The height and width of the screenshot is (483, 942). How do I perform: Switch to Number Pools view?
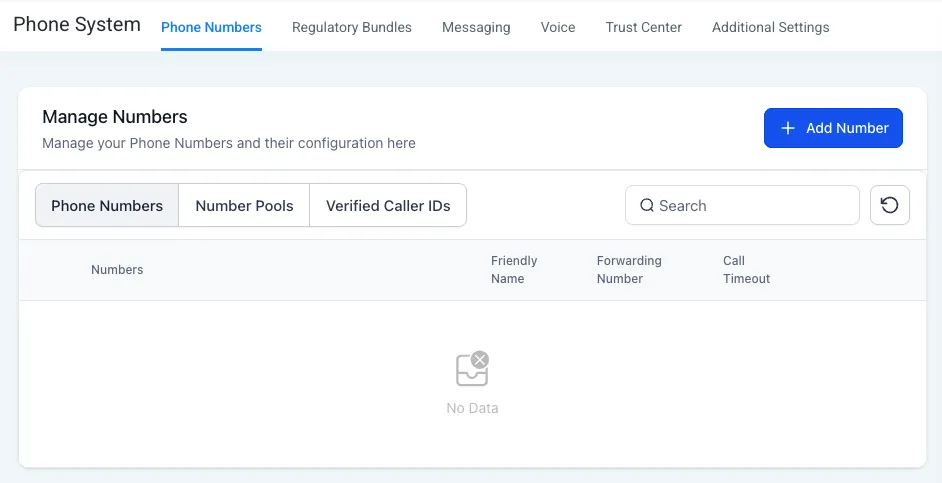click(245, 206)
